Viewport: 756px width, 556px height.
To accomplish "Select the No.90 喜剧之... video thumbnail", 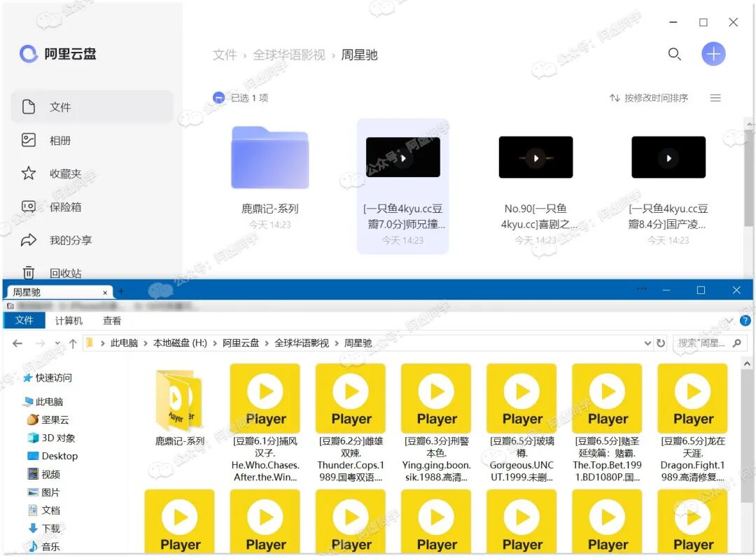I will 535,157.
